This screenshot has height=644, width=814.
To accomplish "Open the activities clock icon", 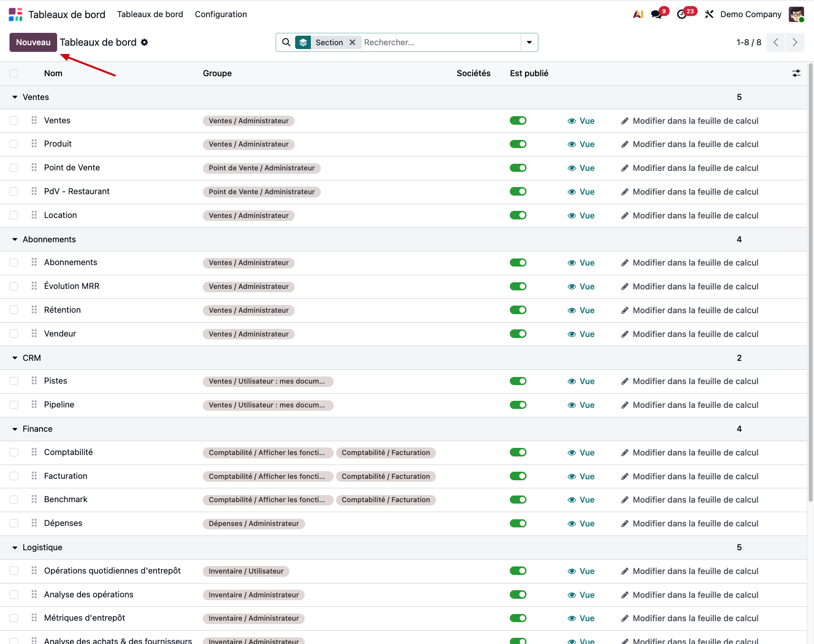I will coord(682,14).
